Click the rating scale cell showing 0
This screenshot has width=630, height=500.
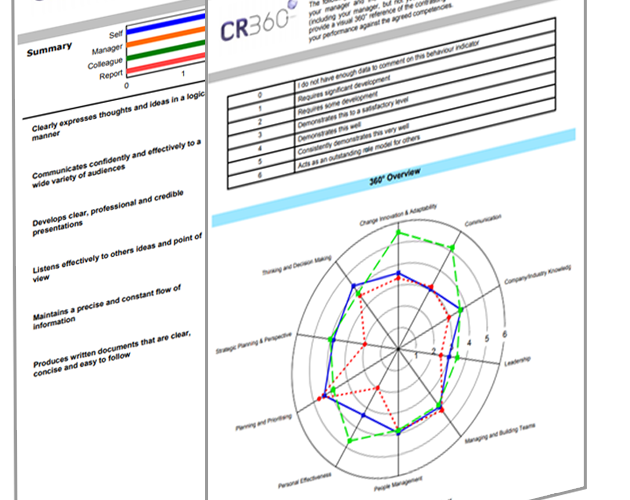[x=260, y=94]
